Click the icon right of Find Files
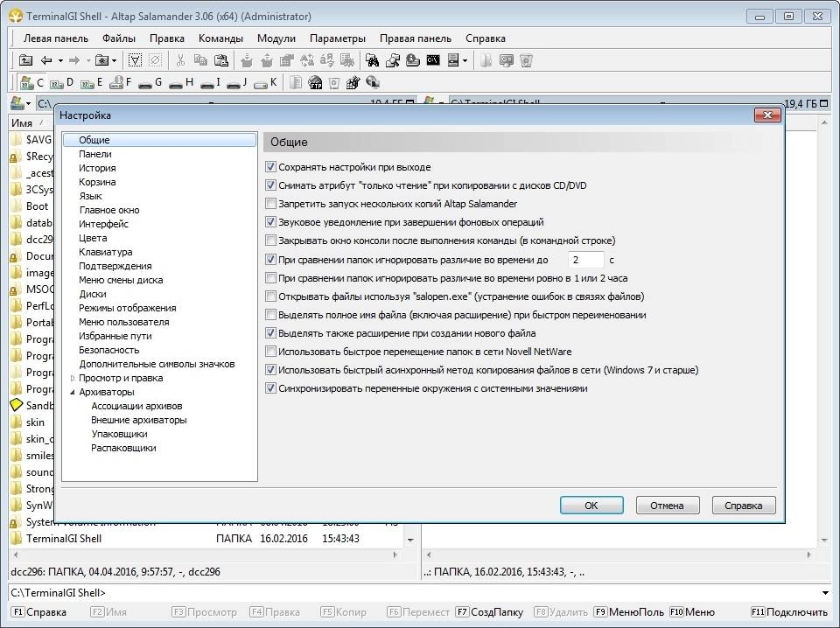This screenshot has width=840, height=628. point(392,60)
